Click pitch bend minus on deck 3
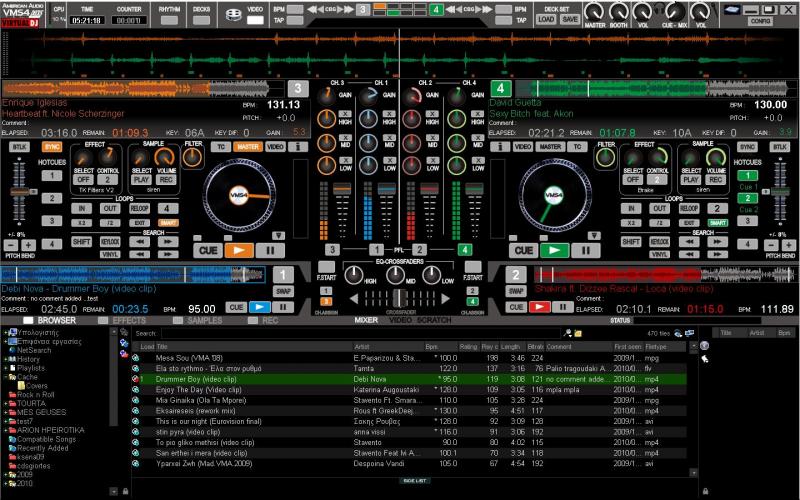This screenshot has height=500, width=800. [11, 244]
